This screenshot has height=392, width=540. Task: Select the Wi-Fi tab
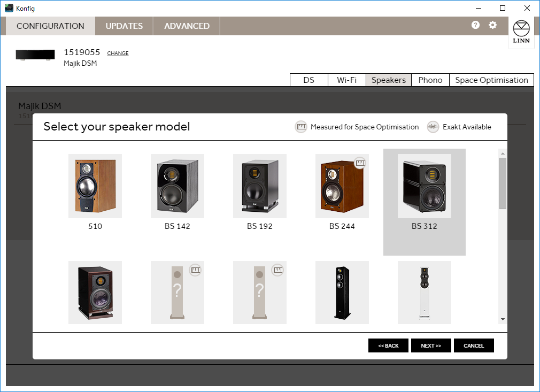tap(347, 80)
